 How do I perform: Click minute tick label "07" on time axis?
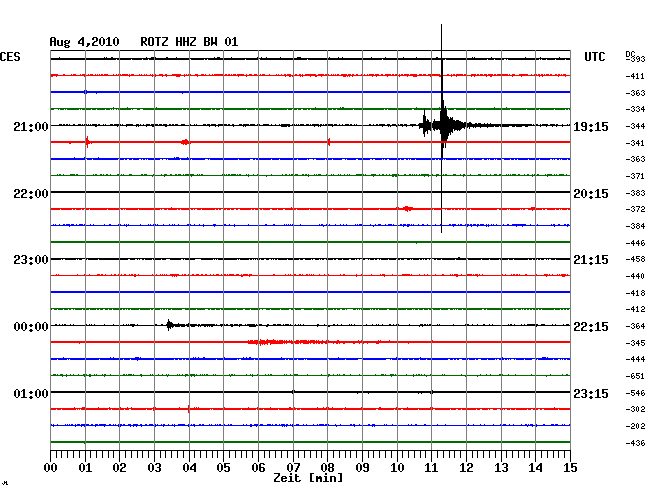tap(293, 468)
